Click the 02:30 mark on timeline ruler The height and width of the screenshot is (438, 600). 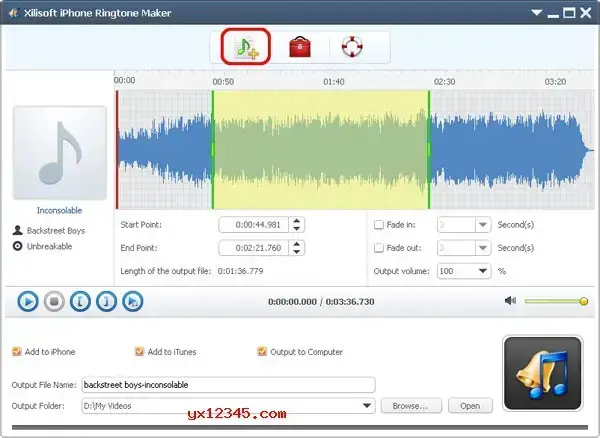[445, 82]
